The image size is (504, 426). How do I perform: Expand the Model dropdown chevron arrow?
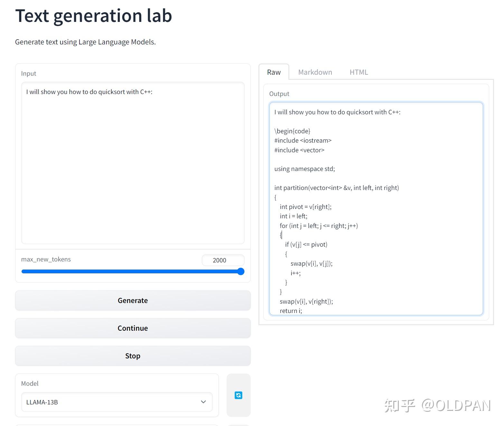(x=203, y=402)
